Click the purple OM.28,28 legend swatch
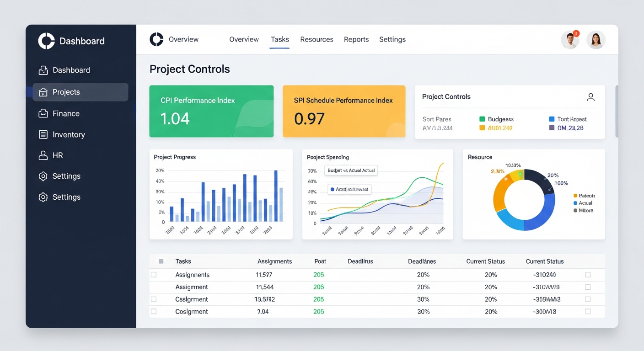This screenshot has height=351, width=644. tap(552, 128)
